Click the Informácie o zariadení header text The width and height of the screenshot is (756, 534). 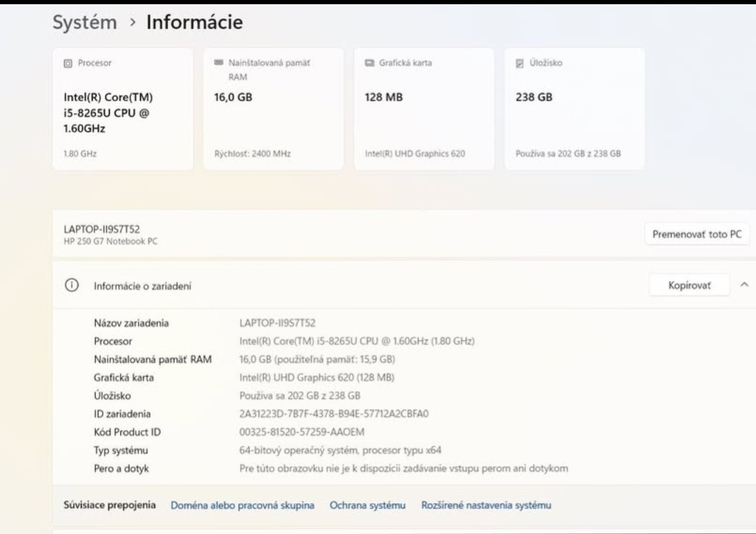[x=142, y=286]
